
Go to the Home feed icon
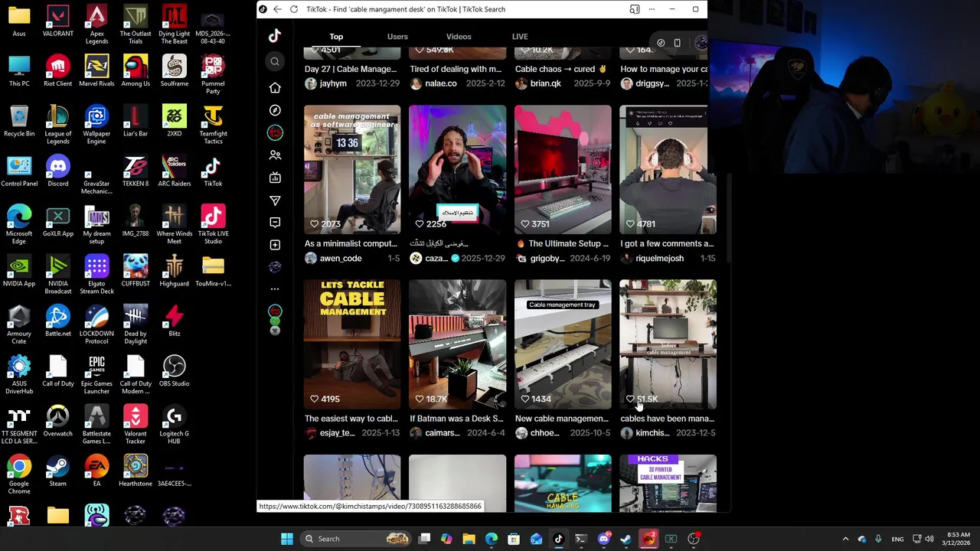[x=275, y=87]
